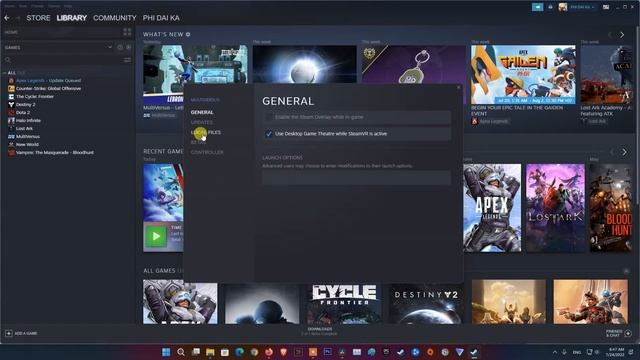
Task: Go back using the left arrow
Action: 7,18
